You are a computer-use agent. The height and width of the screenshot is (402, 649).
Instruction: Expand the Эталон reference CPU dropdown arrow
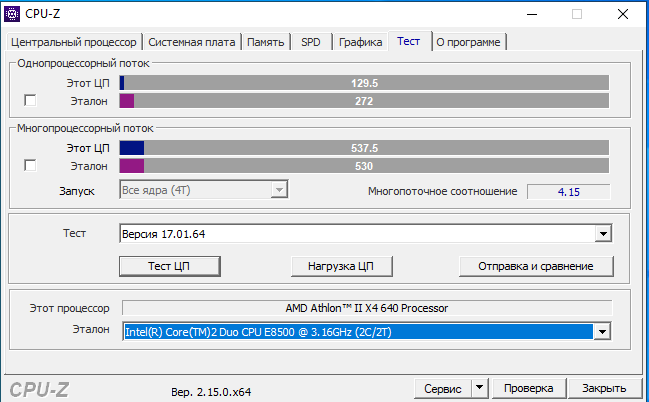pyautogui.click(x=602, y=332)
